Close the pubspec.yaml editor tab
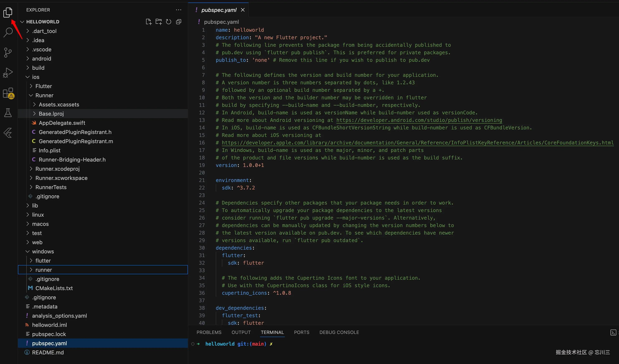The height and width of the screenshot is (364, 619). click(x=243, y=10)
